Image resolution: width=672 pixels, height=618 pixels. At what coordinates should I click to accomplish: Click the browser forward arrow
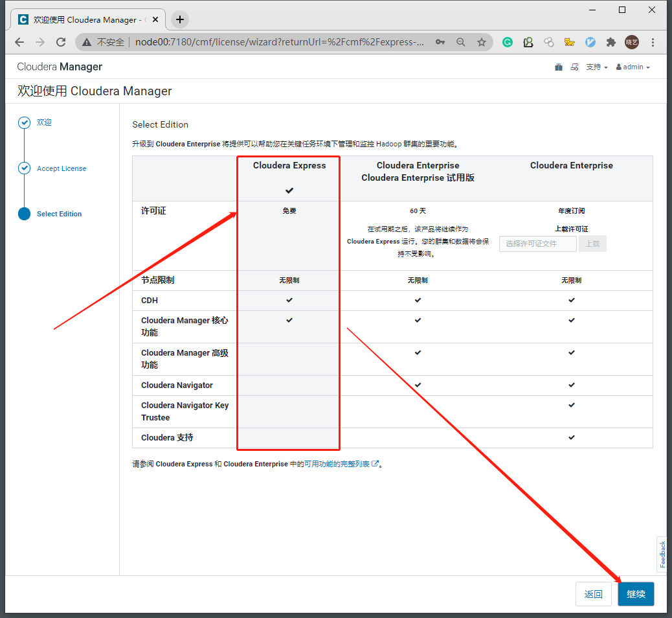coord(40,42)
